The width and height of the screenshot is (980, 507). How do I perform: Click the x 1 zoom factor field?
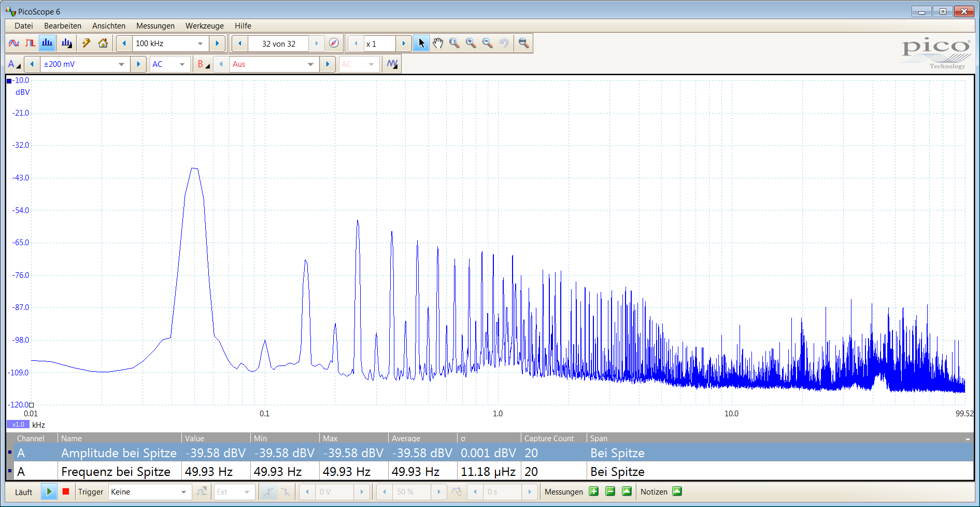click(379, 44)
